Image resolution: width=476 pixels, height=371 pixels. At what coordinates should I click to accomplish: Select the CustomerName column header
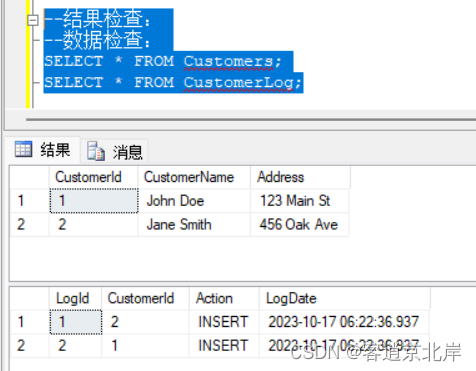click(194, 177)
